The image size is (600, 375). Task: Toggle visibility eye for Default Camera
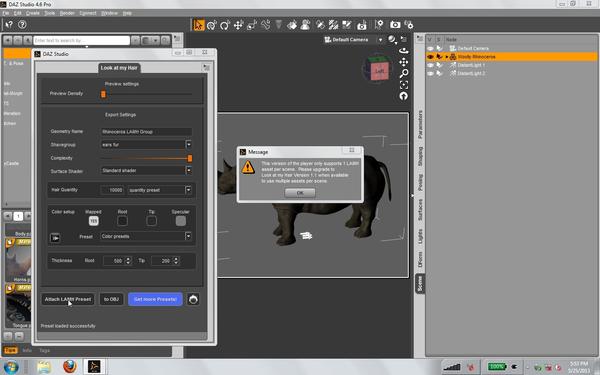tap(430, 49)
